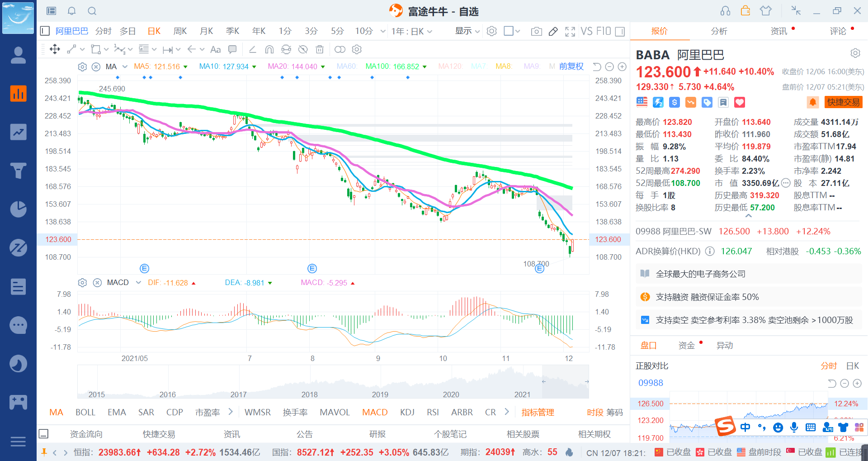The width and height of the screenshot is (868, 461).
Task: Click the orange price alert bell icon
Action: [812, 102]
